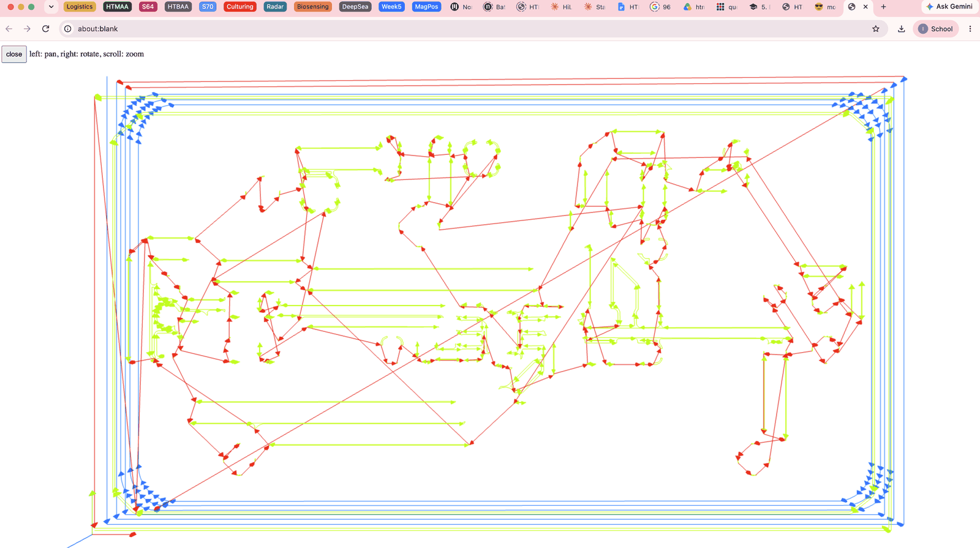Switch to the Google Docs 'HT' tab
This screenshot has width=980, height=548.
[628, 7]
